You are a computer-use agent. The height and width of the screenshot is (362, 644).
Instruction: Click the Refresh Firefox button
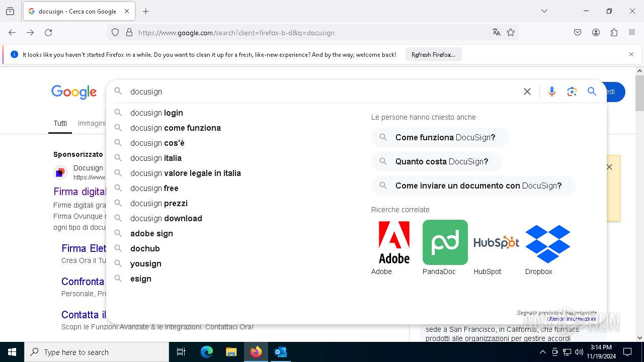(x=433, y=54)
